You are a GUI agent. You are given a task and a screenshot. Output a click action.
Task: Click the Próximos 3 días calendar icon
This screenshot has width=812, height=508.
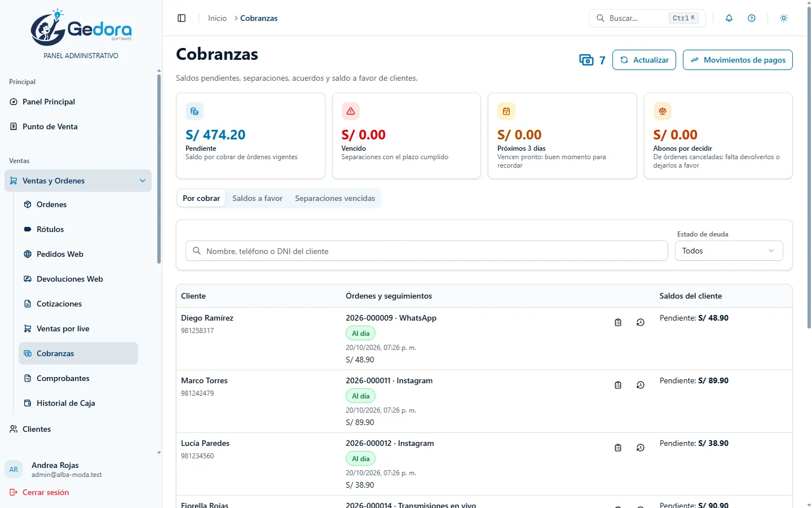coord(506,111)
